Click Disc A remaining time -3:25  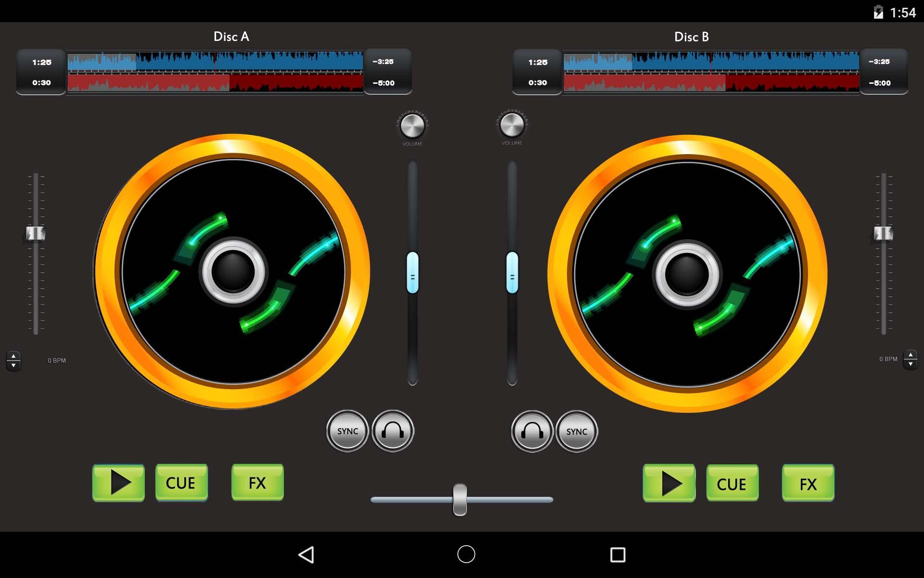(x=383, y=62)
